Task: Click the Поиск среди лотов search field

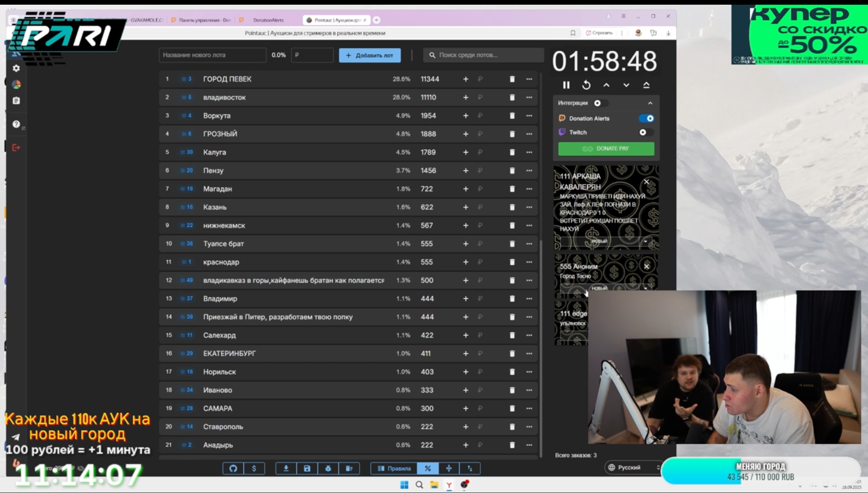Action: (484, 55)
